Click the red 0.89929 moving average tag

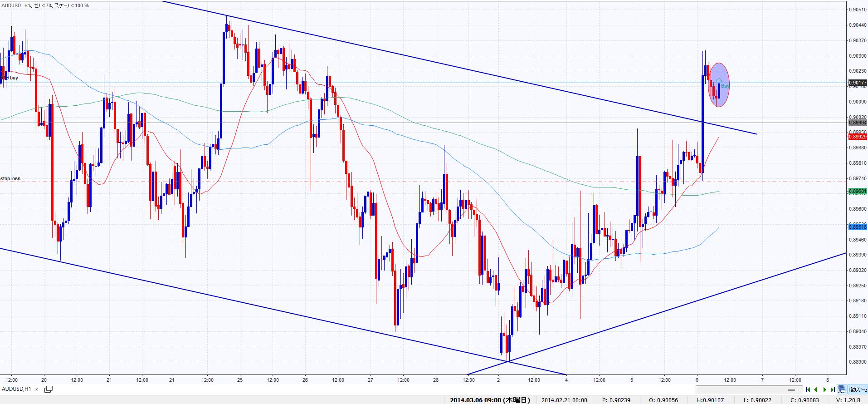[x=857, y=137]
